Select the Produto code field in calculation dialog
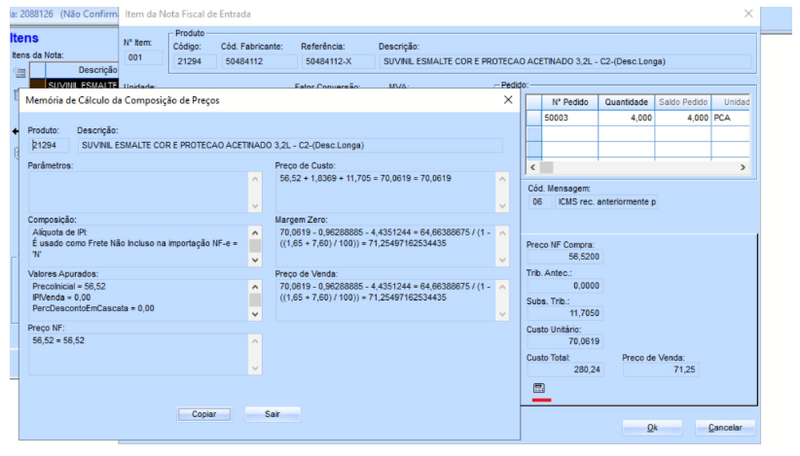The width and height of the screenshot is (800, 456). [x=48, y=145]
